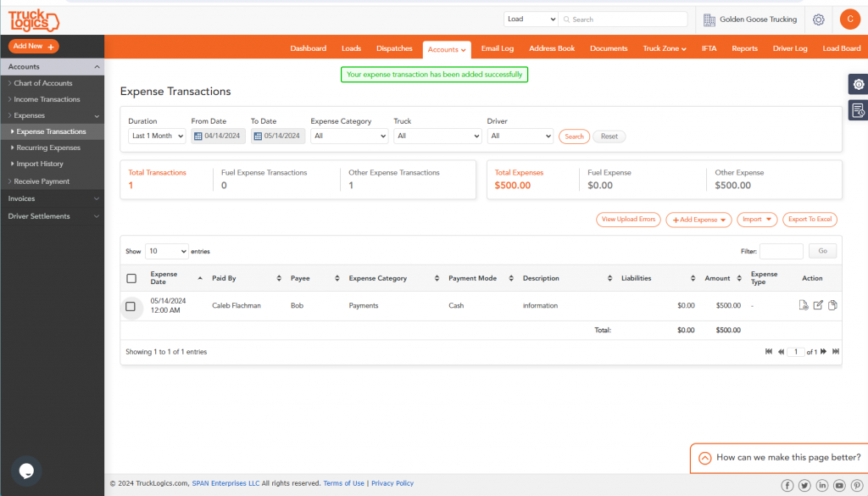
Task: Open Terms of Use link
Action: point(344,483)
